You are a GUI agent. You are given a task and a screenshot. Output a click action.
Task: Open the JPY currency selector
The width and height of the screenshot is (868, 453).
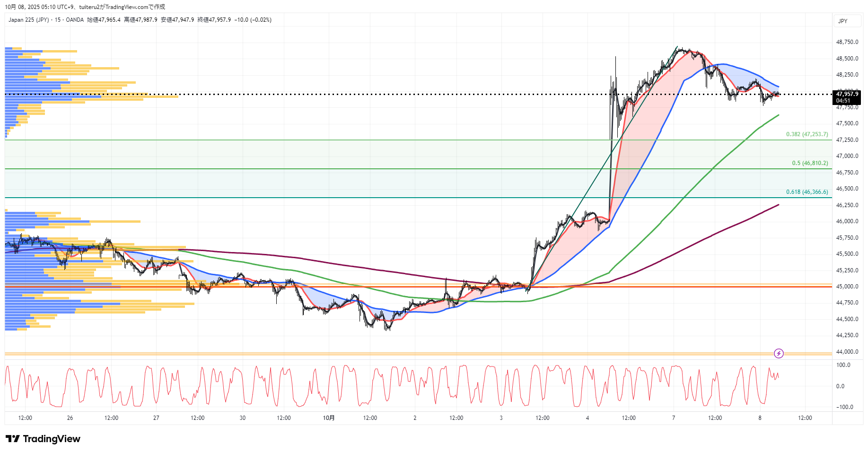point(843,21)
